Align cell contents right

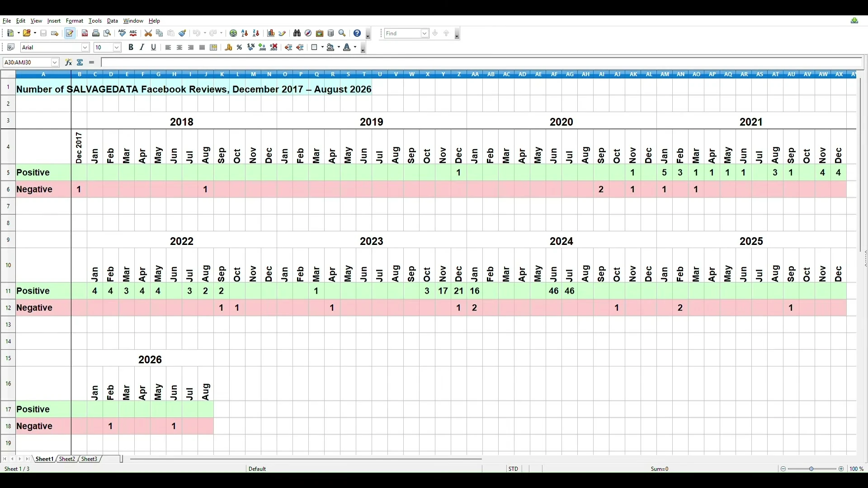[x=191, y=47]
